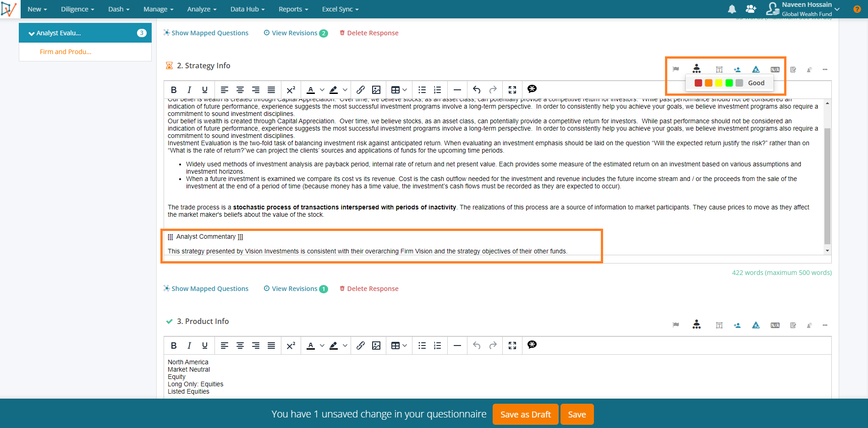This screenshot has height=428, width=868.
Task: Open the Analyze menu
Action: click(202, 9)
